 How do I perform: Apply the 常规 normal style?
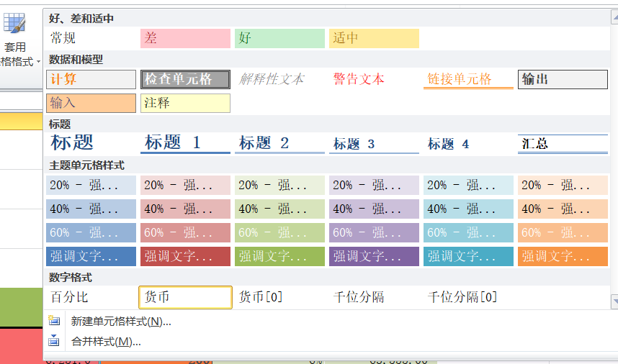point(91,38)
